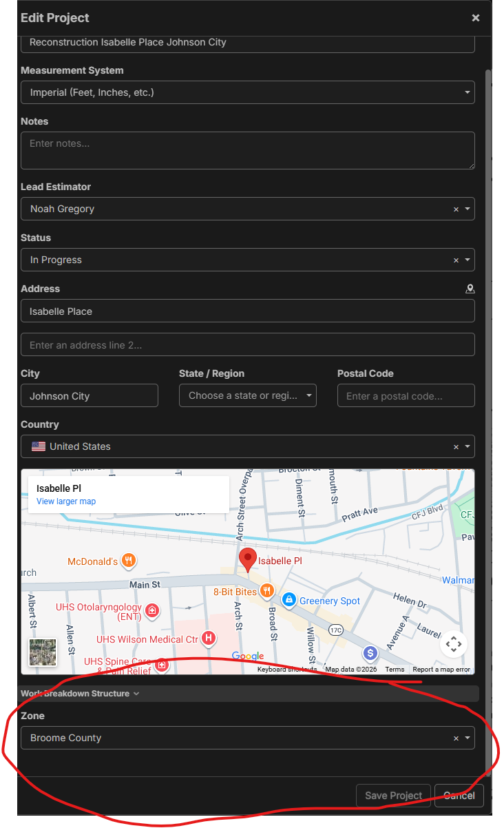Click the McDonald's restaurant map icon
This screenshot has height=828, width=504.
point(128,561)
